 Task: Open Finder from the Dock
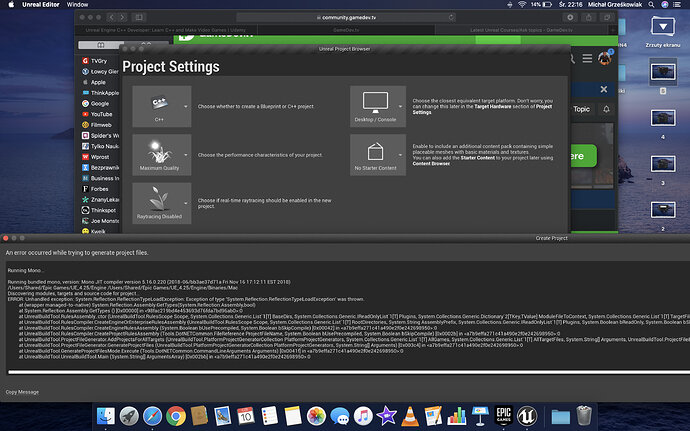[x=106, y=416]
